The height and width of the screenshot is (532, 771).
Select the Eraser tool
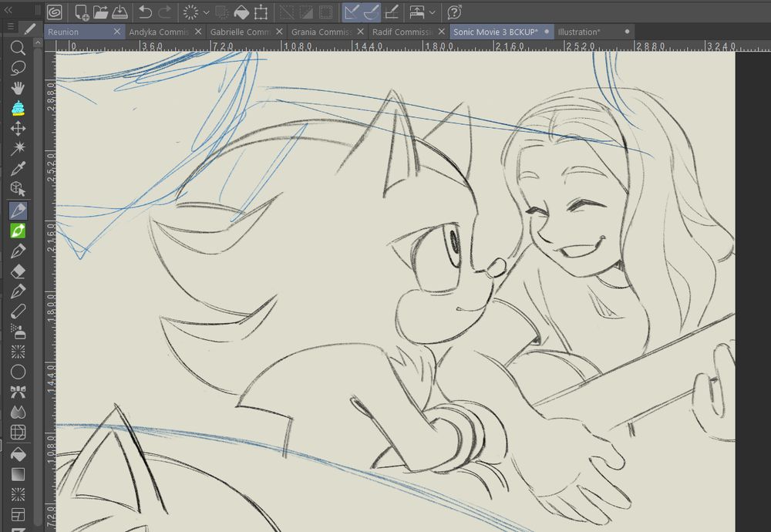[19, 271]
